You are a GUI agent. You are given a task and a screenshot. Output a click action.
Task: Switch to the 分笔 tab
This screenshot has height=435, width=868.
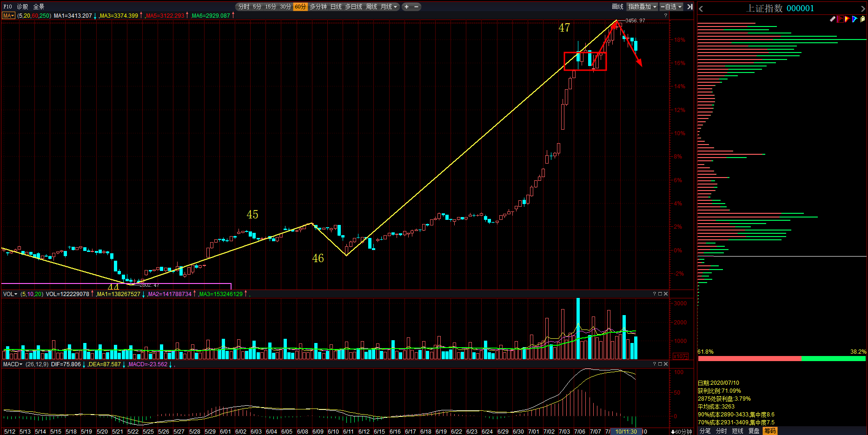[705, 431]
